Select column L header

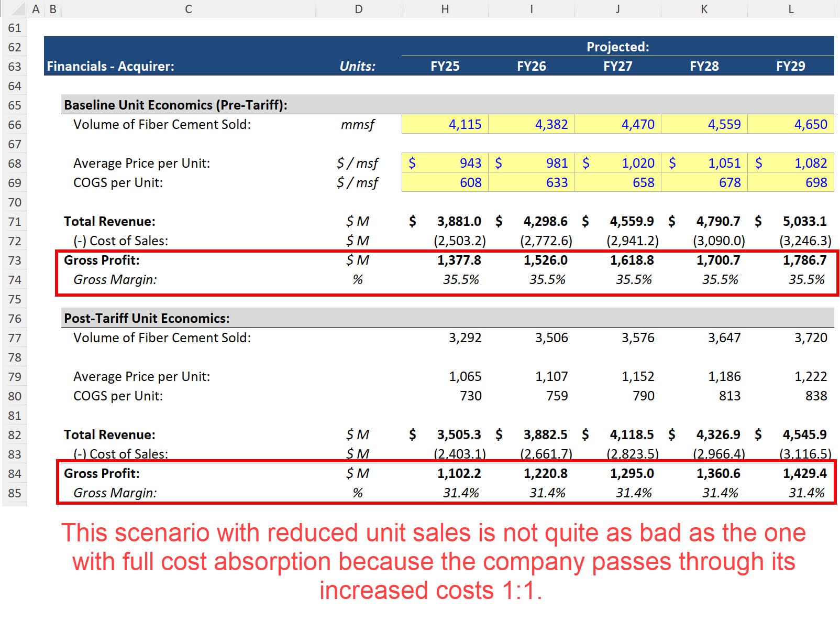pos(790,8)
